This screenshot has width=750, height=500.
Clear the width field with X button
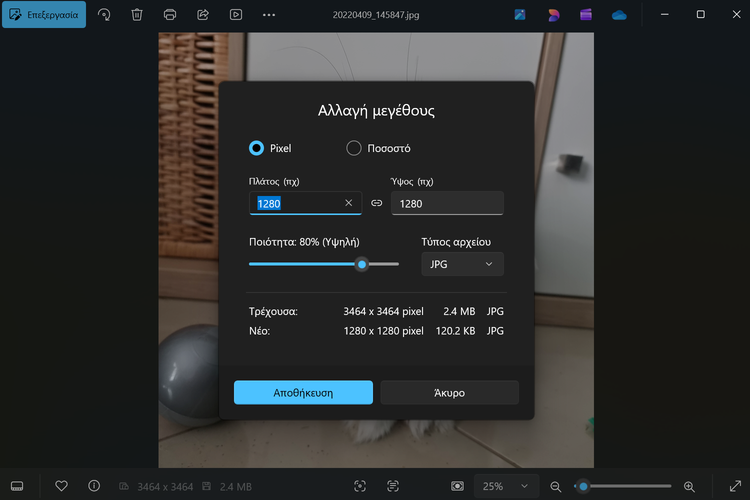(x=348, y=203)
